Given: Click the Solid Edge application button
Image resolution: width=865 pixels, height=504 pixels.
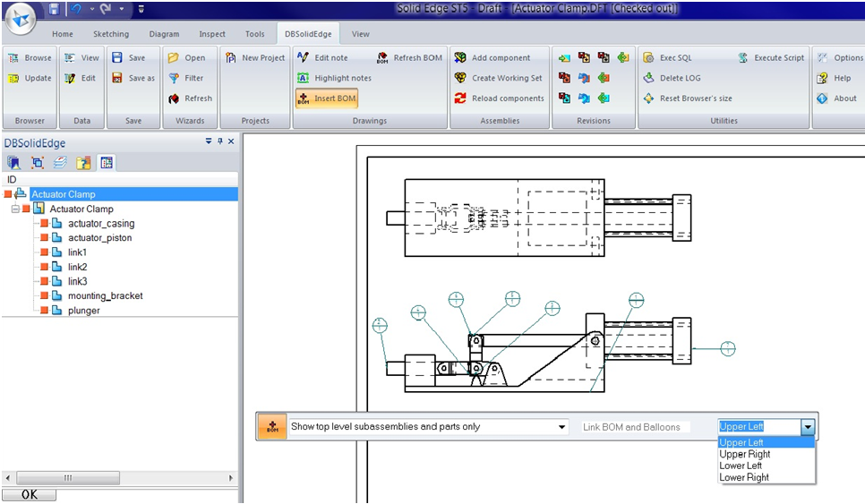Looking at the screenshot, I should [21, 20].
